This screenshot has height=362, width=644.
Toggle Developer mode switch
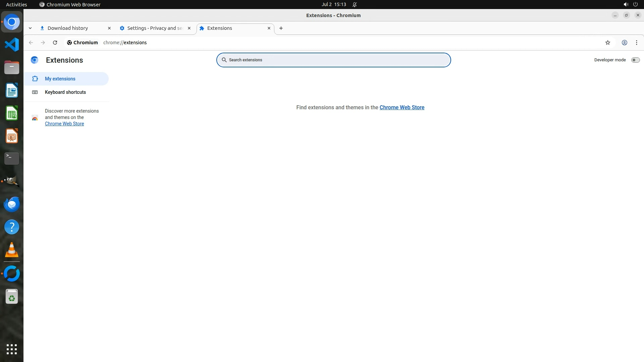pyautogui.click(x=635, y=60)
